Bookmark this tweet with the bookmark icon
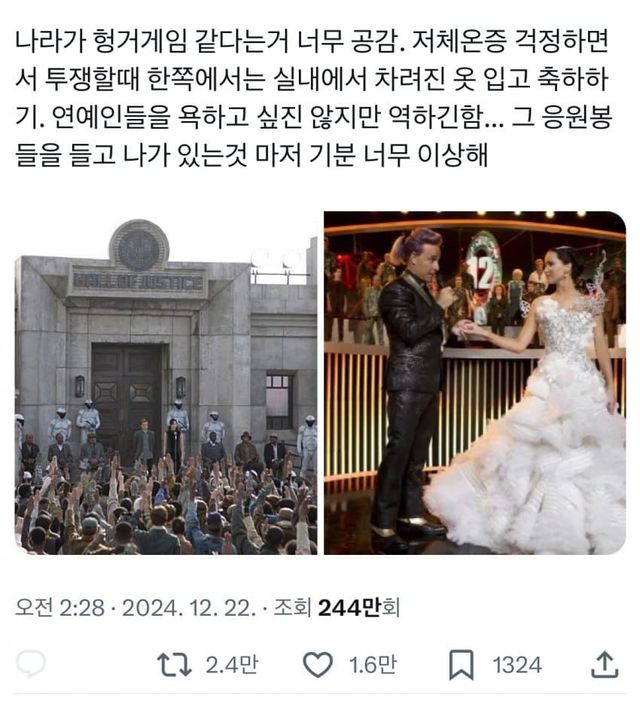 point(461,665)
